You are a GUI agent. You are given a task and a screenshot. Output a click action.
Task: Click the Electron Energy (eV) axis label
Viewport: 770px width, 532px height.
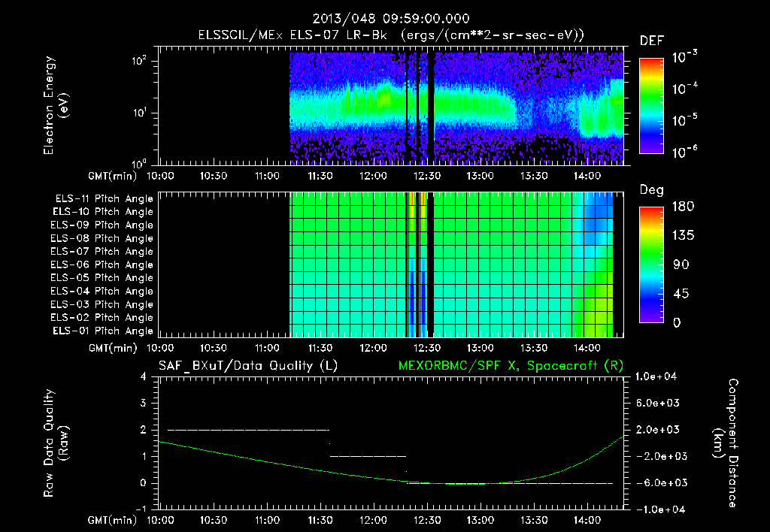pos(56,105)
